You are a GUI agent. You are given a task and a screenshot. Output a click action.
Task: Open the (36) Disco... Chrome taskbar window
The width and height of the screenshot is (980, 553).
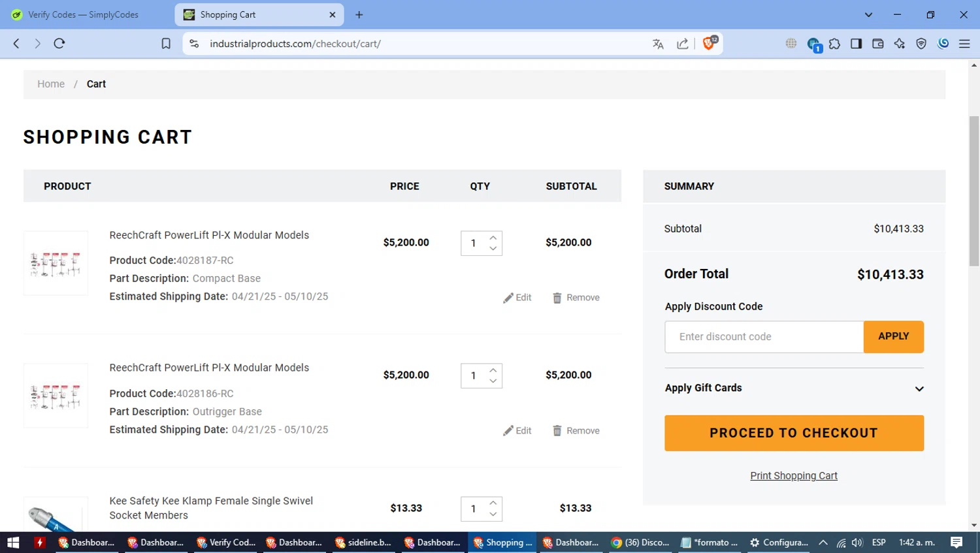click(x=640, y=543)
